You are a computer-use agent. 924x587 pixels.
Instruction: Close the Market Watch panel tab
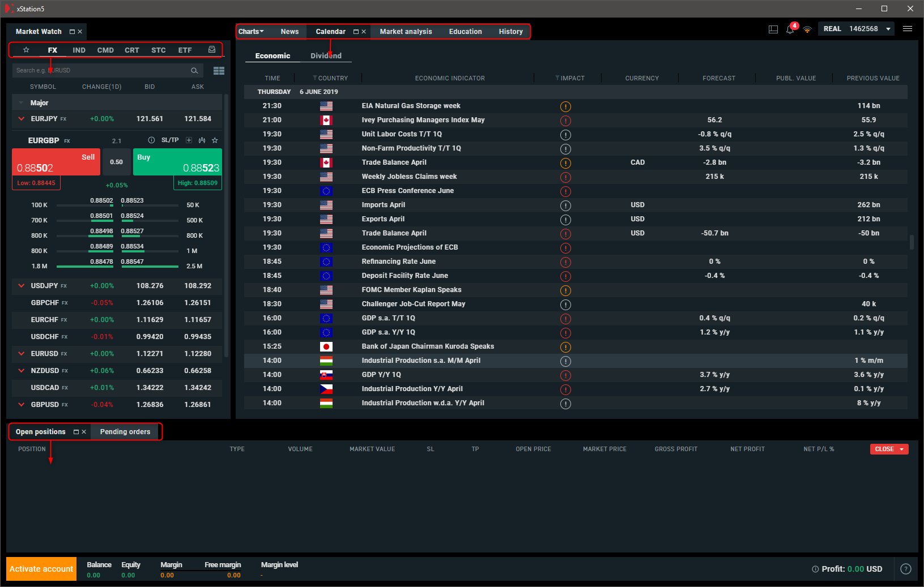tap(80, 32)
